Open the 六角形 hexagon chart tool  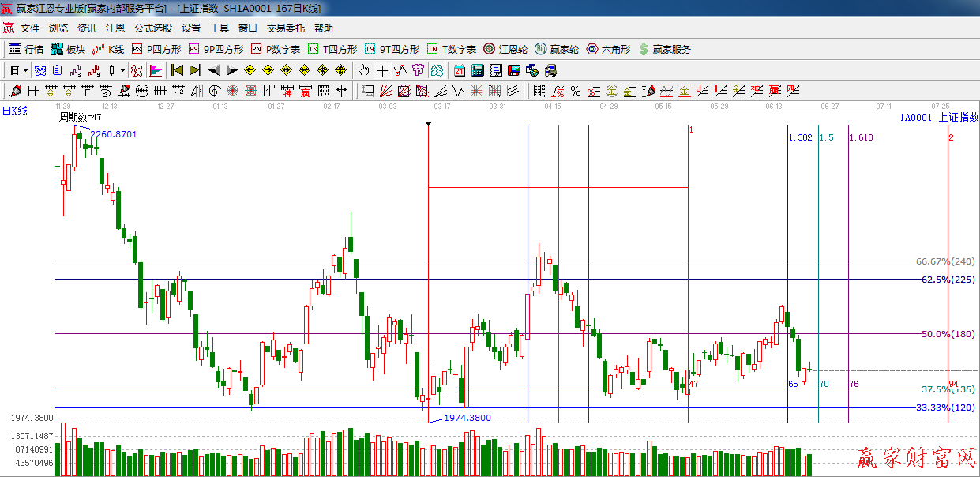point(608,49)
